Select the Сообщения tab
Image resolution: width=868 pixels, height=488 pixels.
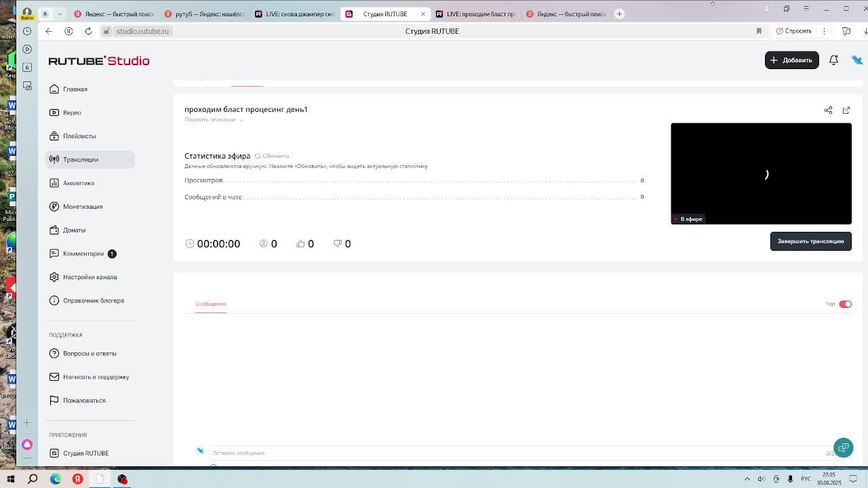click(211, 304)
